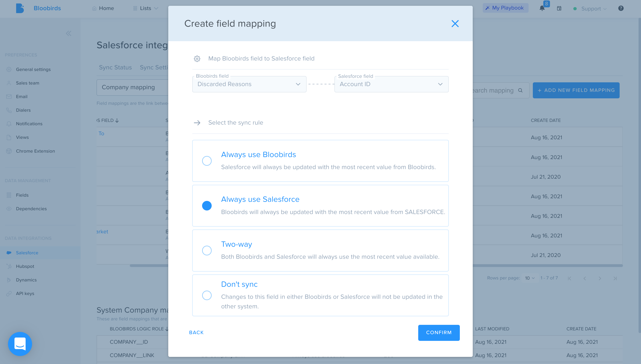Jump to first page arrow
Image resolution: width=641 pixels, height=364 pixels.
tap(569, 278)
